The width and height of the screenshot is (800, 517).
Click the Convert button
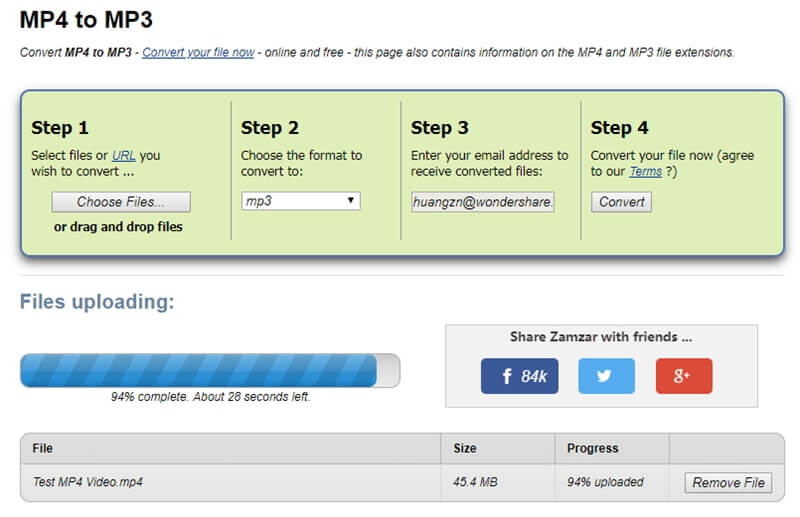coord(621,202)
